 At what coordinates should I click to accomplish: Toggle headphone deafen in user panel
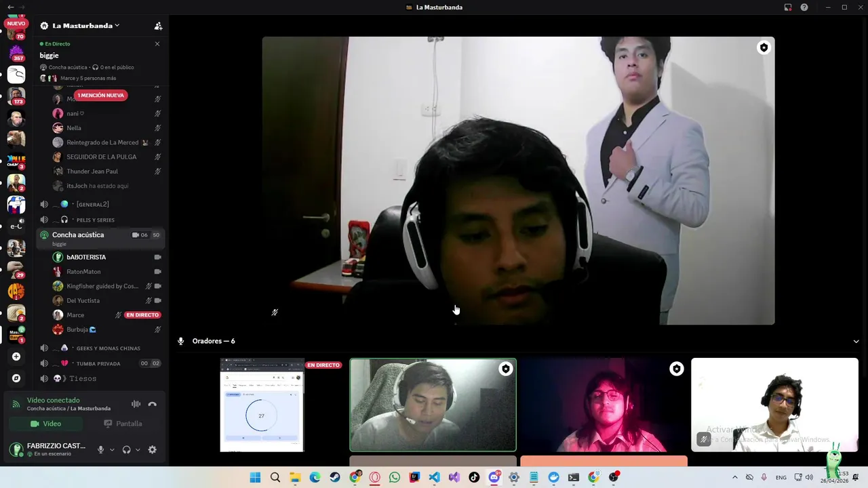[126, 449]
